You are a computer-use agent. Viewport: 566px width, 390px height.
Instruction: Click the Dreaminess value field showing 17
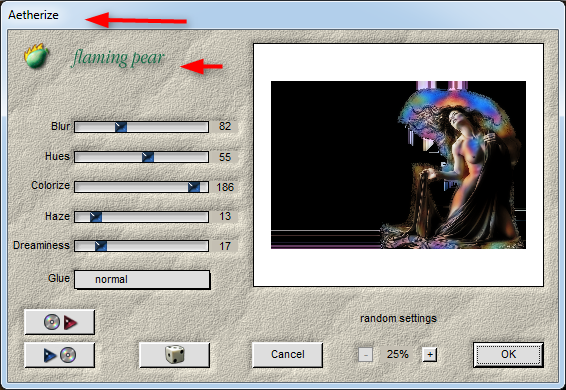(x=225, y=246)
